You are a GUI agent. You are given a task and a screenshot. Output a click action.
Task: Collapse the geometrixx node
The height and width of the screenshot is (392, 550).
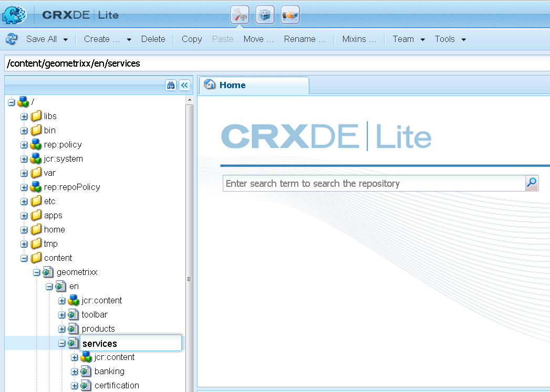click(36, 272)
